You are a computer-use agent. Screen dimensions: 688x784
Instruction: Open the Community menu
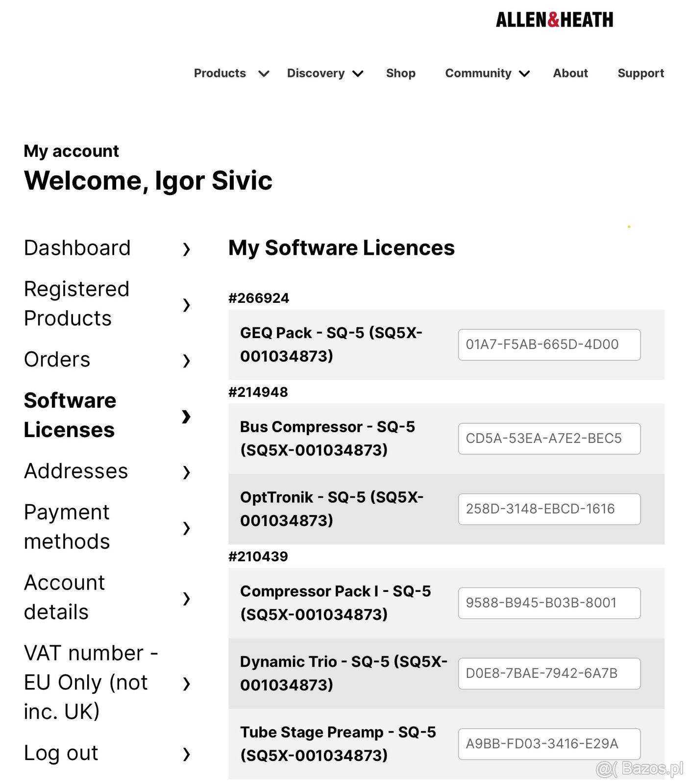(x=478, y=73)
